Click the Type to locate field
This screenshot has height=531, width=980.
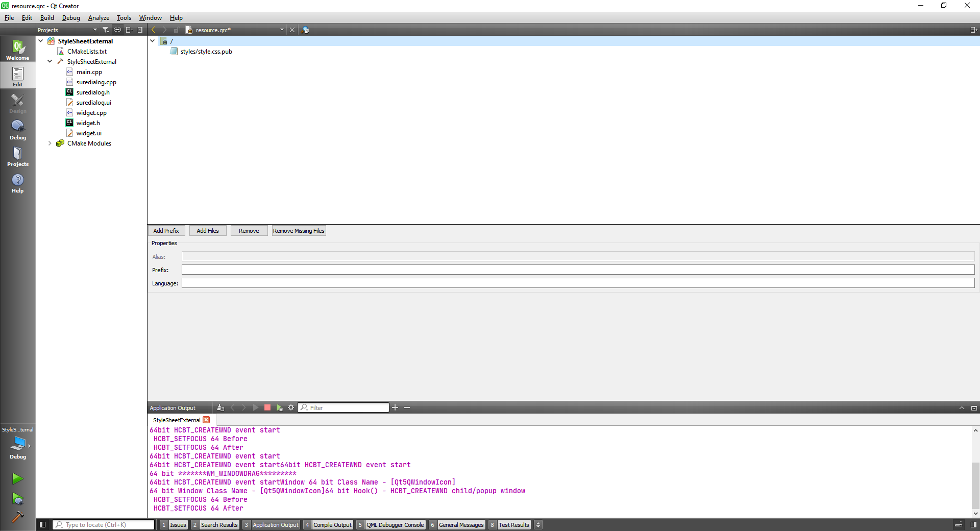coord(104,524)
